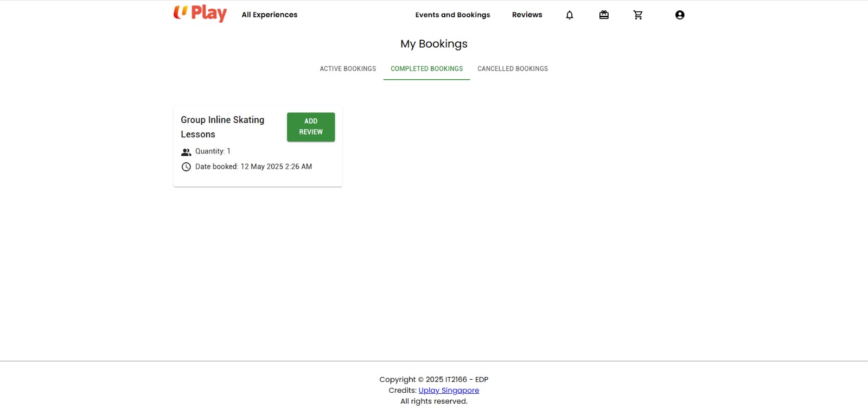The width and height of the screenshot is (868, 415).
Task: Click the people icon beside Quantity
Action: [186, 152]
